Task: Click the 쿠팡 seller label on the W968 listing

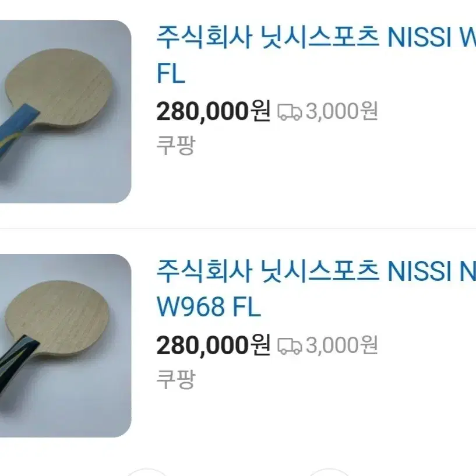Action: pos(175,379)
